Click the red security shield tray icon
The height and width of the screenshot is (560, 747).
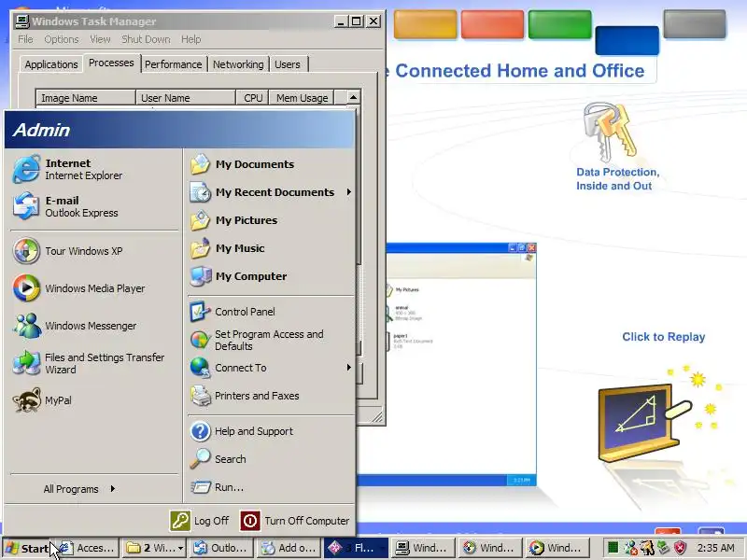coord(681,548)
